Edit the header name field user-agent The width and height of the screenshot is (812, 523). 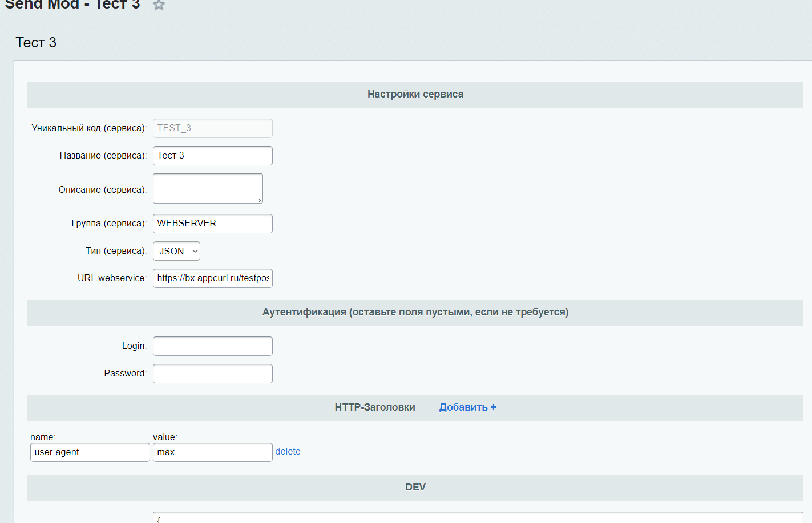click(90, 452)
